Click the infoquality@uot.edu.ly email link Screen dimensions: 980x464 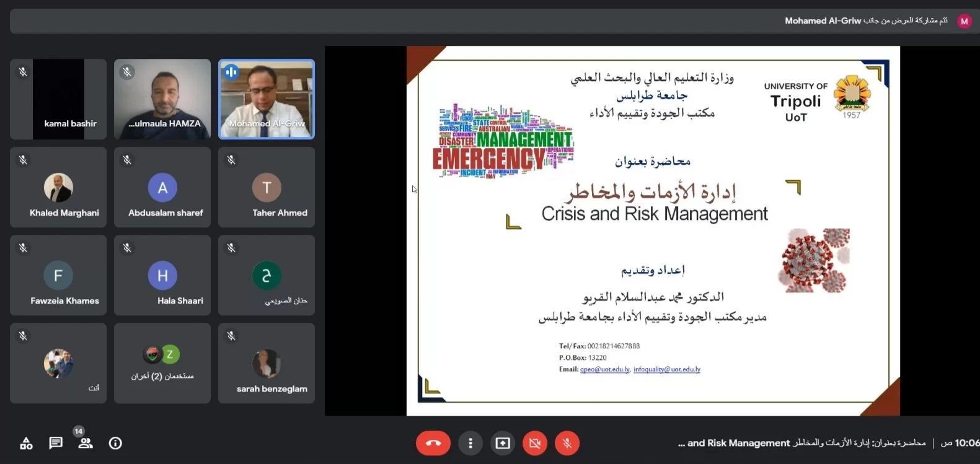pos(667,369)
